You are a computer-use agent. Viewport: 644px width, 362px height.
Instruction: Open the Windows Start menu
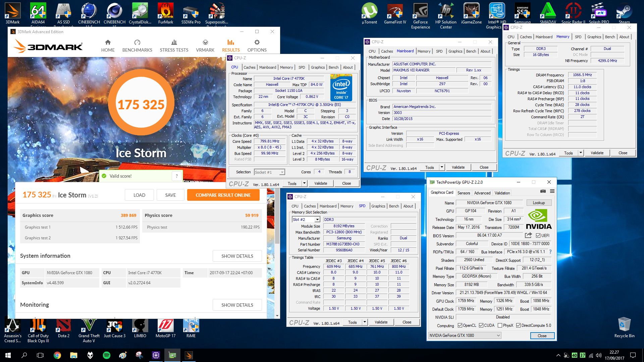pos(8,355)
